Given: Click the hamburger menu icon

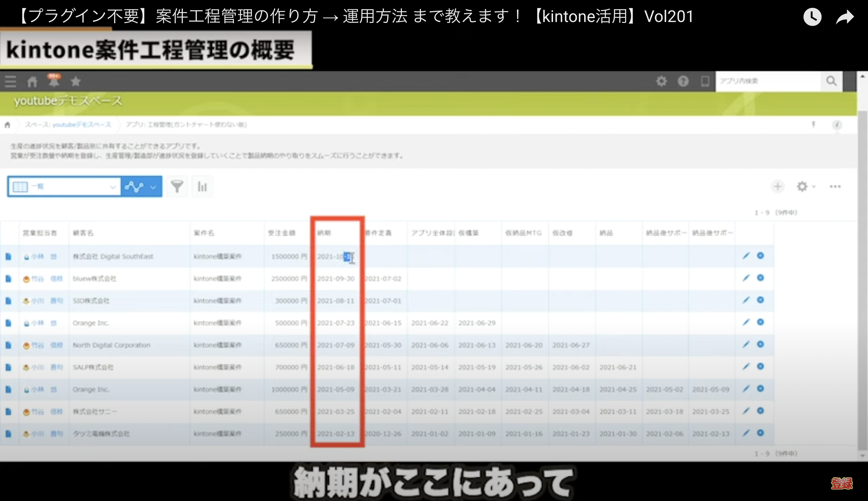Looking at the screenshot, I should pyautogui.click(x=10, y=82).
